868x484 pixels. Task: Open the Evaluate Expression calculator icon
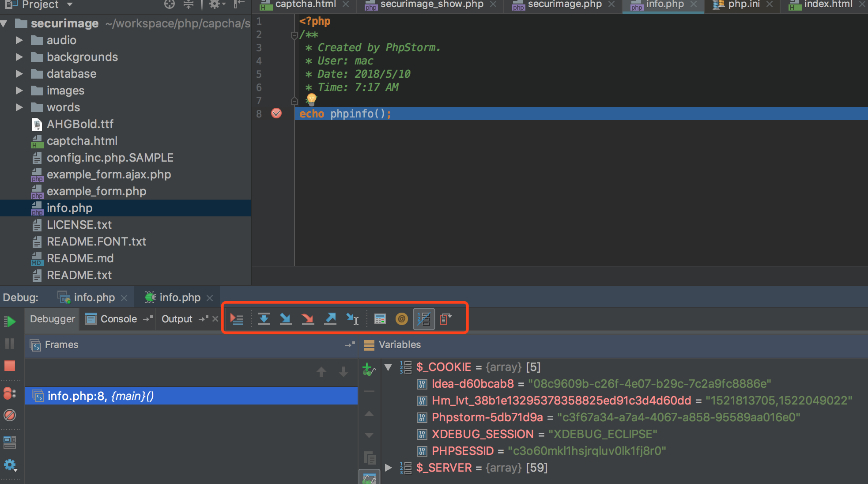pyautogui.click(x=380, y=318)
